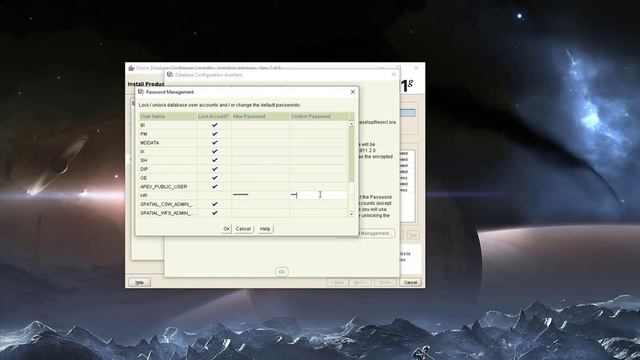Click the User Name column header
Viewport: 640px width, 360px height.
[168, 116]
